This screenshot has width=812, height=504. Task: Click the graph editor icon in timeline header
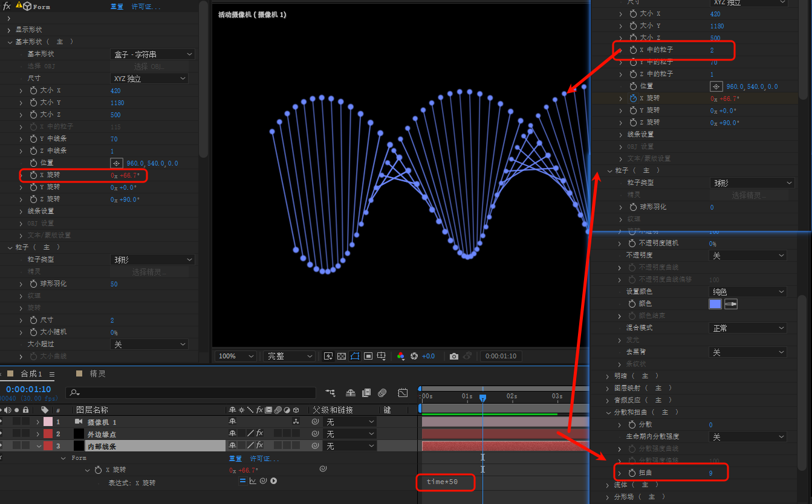[x=403, y=393]
